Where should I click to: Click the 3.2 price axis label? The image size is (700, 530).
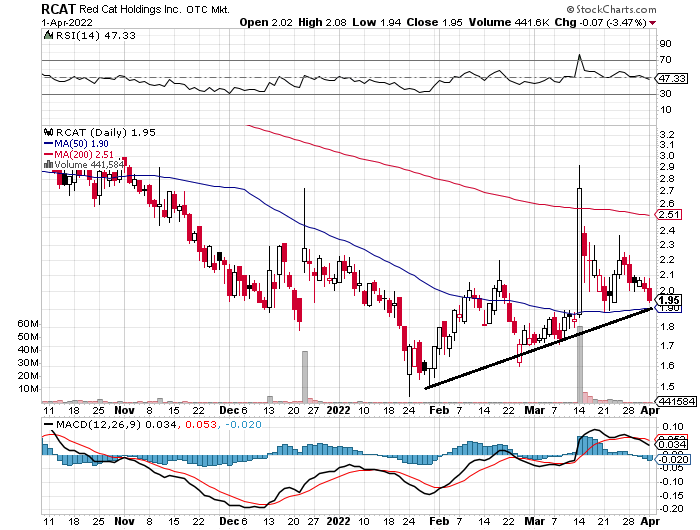coord(667,134)
